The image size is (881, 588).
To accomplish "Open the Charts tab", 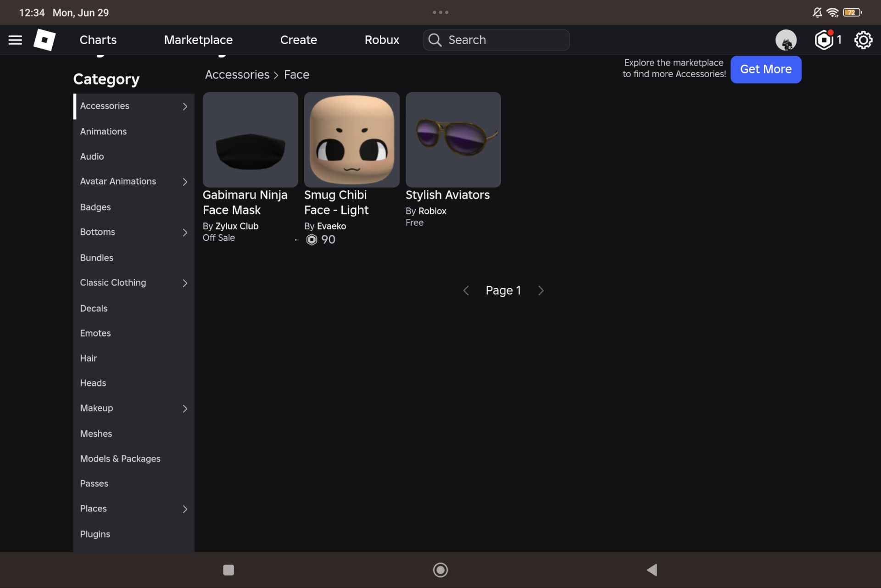I will pos(98,40).
